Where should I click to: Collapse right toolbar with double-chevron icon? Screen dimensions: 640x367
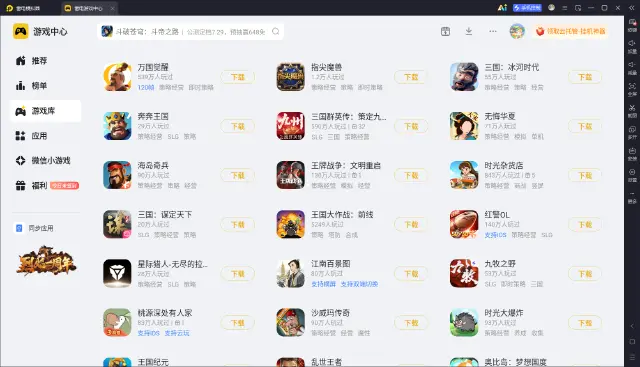(x=632, y=8)
